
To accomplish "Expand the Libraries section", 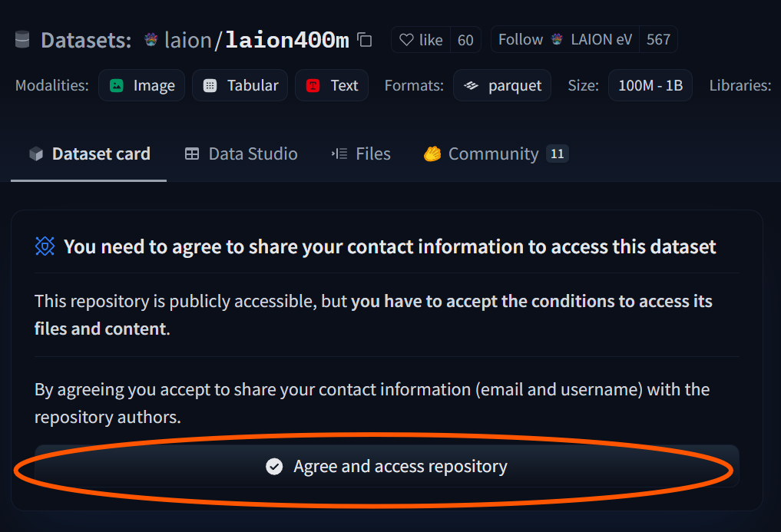I will pyautogui.click(x=740, y=85).
